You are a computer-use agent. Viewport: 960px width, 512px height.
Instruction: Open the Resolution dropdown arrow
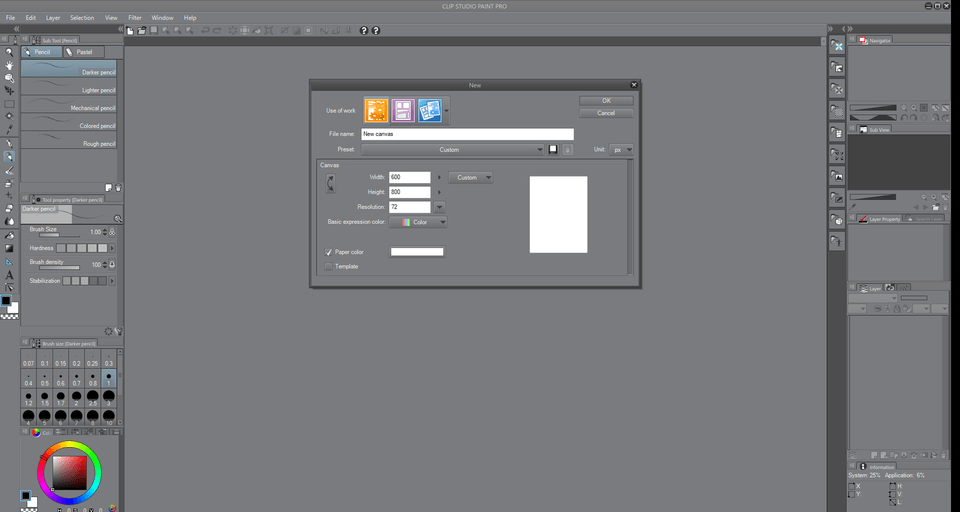click(x=439, y=207)
